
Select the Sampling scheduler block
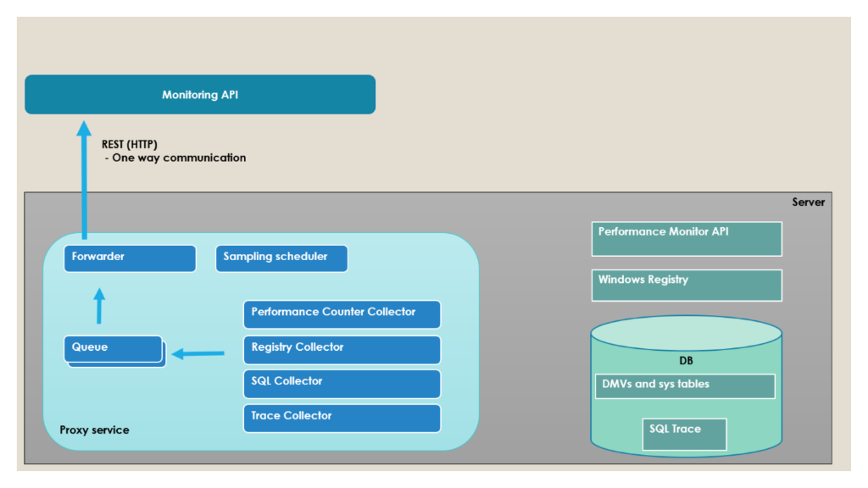point(281,258)
